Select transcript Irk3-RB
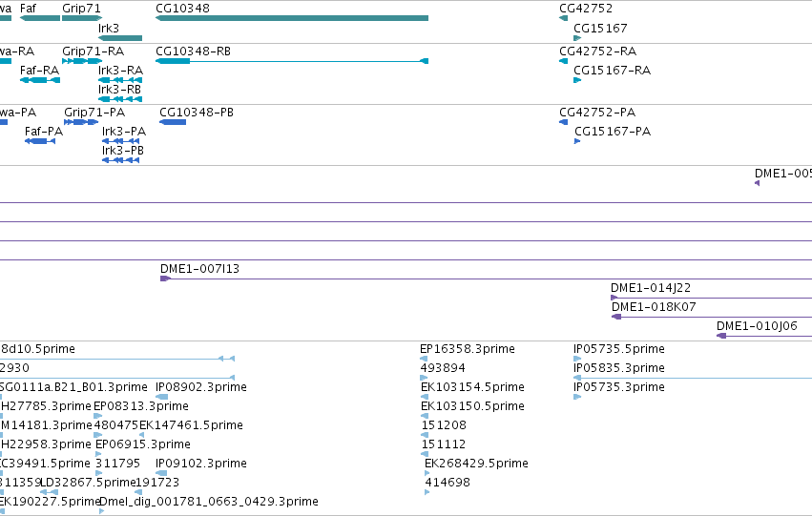The image size is (812, 516). [x=120, y=99]
